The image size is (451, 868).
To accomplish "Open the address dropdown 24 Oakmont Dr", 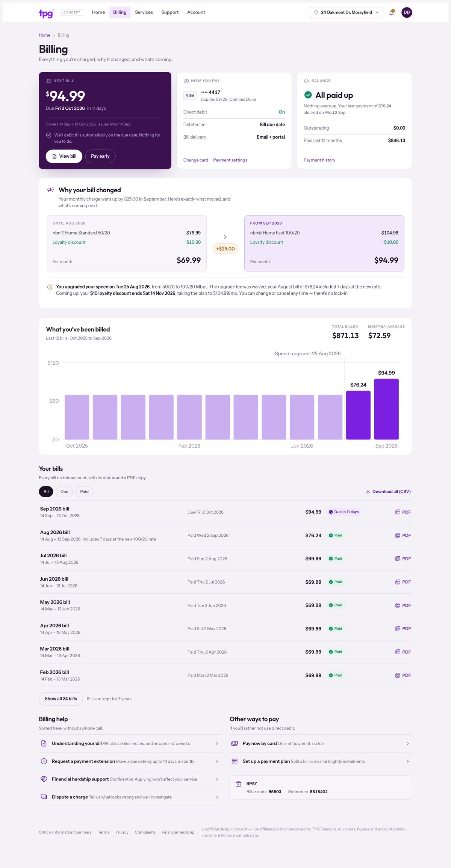I will coord(346,12).
